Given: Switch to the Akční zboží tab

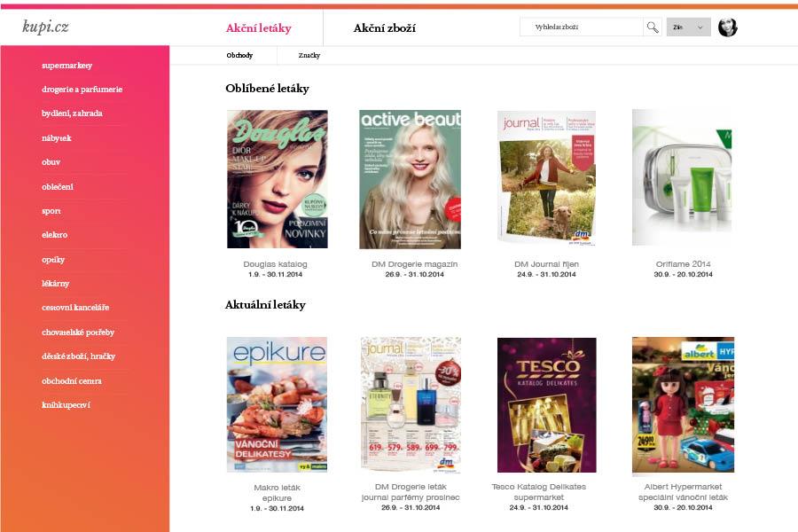Looking at the screenshot, I should (x=384, y=28).
